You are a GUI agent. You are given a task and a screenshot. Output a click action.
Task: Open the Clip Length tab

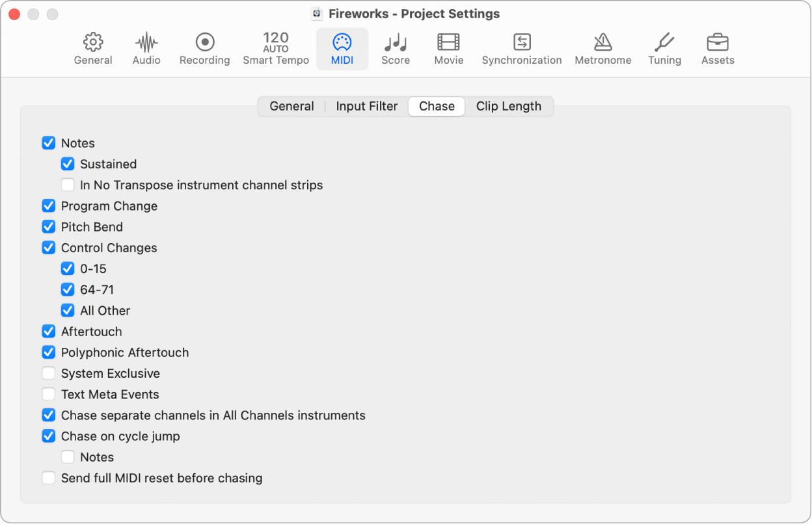coord(509,106)
